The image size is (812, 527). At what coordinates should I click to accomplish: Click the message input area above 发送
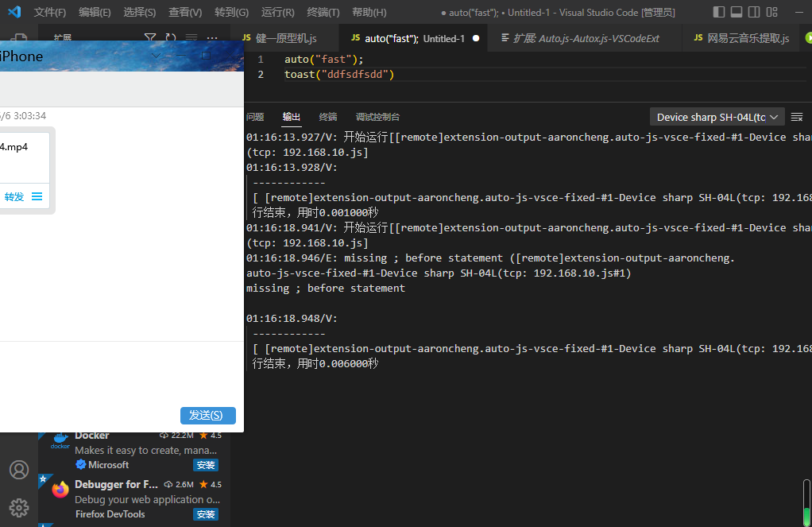[122, 373]
